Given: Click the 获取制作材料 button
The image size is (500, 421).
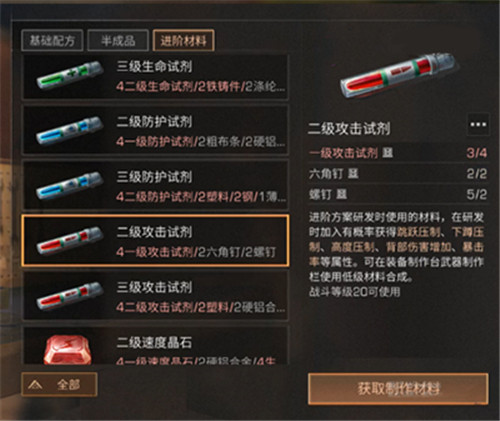Looking at the screenshot, I should [398, 389].
